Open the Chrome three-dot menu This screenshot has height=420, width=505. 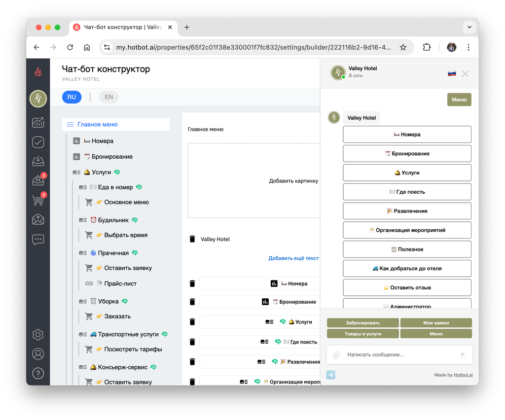[x=469, y=47]
